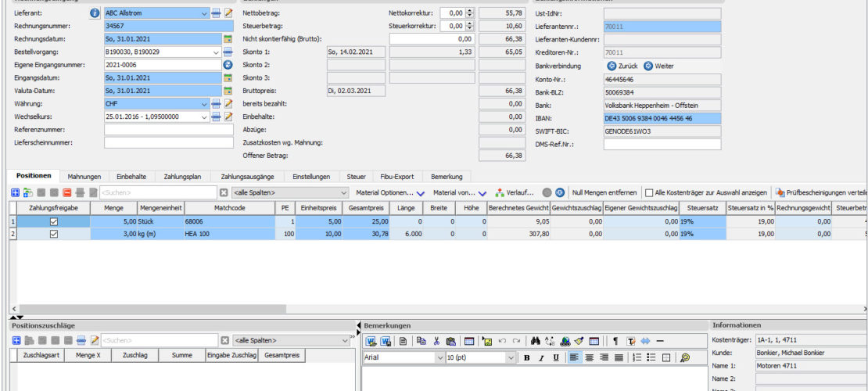Expand the Material Optionen menu
This screenshot has width=868, height=391.
(x=389, y=192)
